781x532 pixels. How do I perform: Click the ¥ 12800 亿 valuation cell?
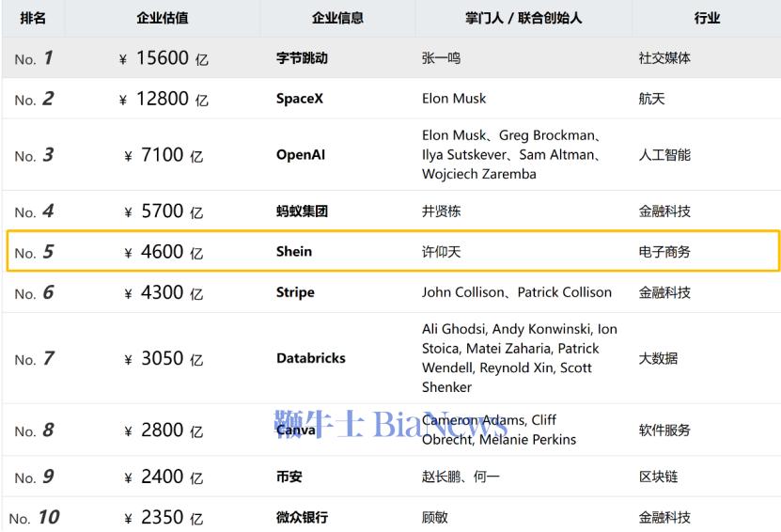(x=164, y=99)
